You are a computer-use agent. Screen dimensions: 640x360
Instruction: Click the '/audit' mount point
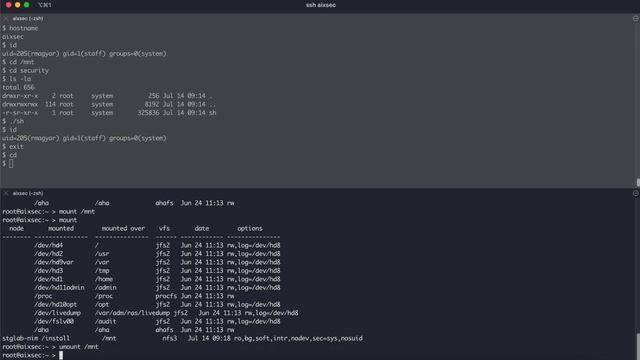click(105, 321)
